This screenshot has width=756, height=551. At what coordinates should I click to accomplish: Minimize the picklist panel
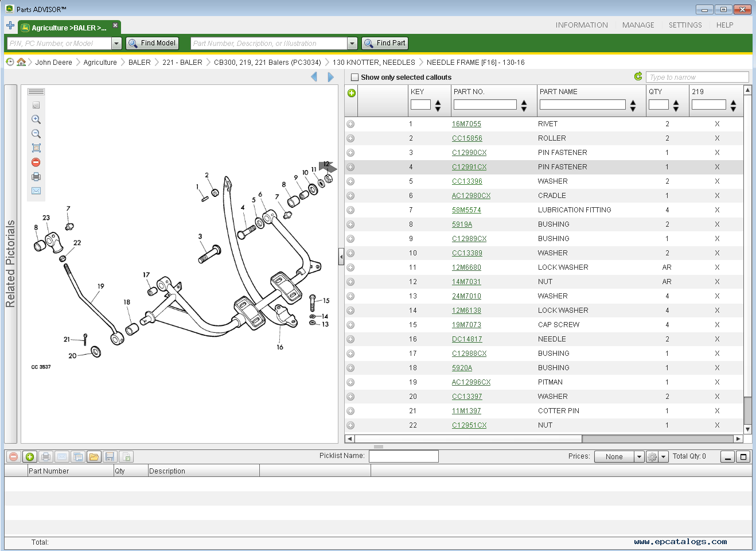pos(728,457)
